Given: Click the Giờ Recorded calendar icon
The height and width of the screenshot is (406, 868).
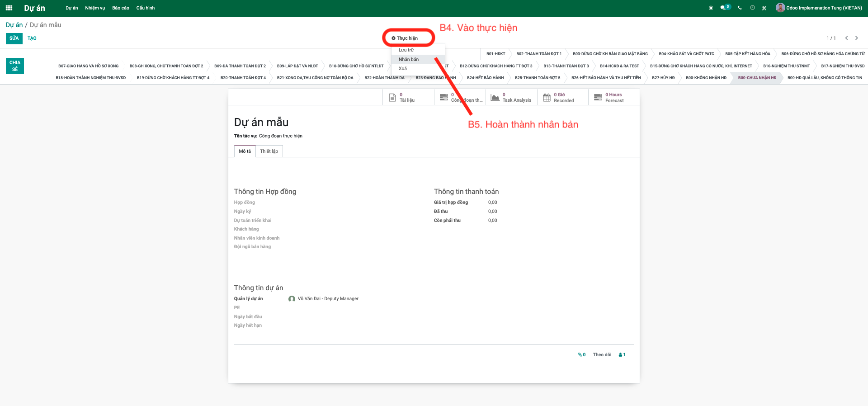Looking at the screenshot, I should (x=547, y=97).
